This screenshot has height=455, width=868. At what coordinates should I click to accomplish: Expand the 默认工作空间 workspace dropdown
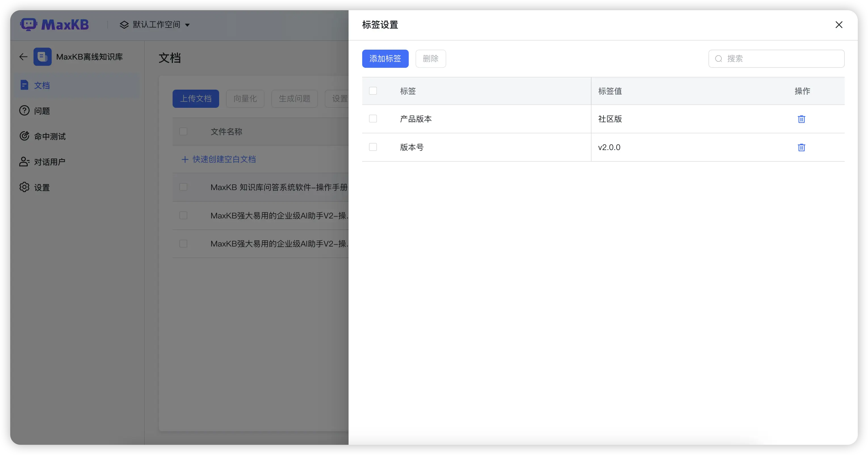(187, 25)
